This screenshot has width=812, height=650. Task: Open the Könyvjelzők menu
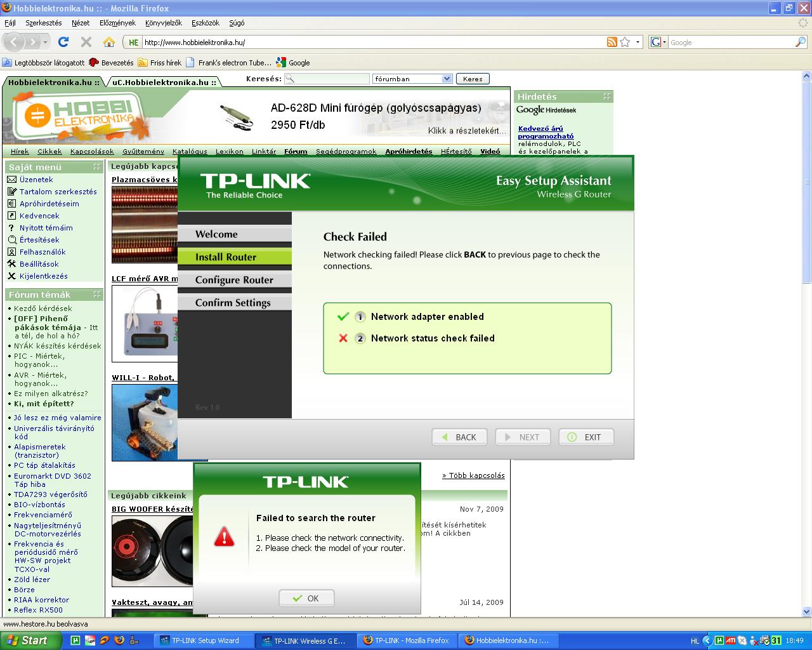click(x=163, y=23)
